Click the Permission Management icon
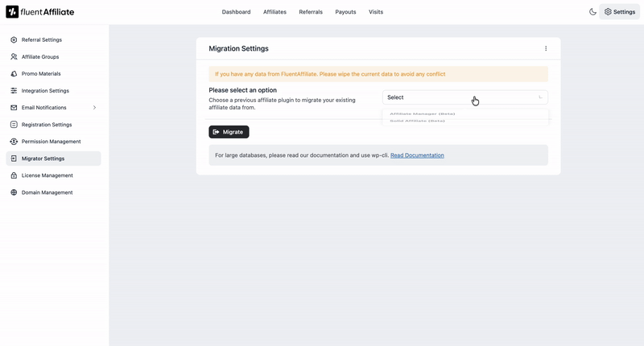Image resolution: width=644 pixels, height=346 pixels. coord(14,141)
